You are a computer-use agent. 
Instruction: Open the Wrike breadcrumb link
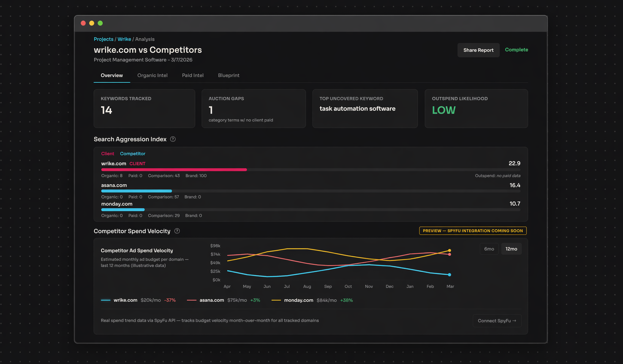pos(124,39)
